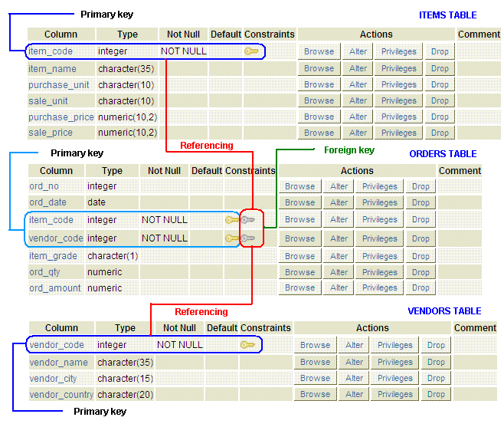Open vendor_name column link

(x=59, y=363)
